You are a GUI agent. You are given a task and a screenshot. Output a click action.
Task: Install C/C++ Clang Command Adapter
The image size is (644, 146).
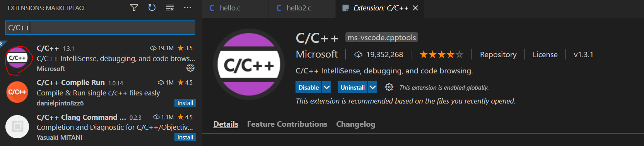[185, 138]
